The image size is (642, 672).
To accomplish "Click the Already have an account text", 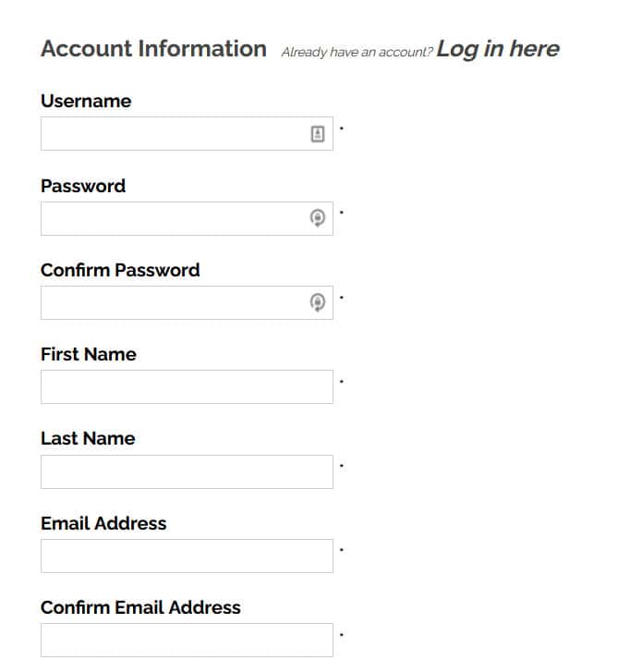I will pyautogui.click(x=357, y=52).
